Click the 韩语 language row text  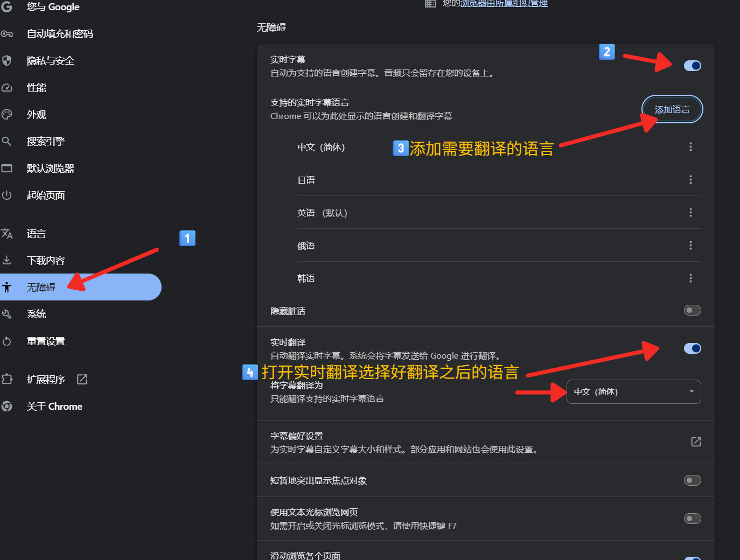(x=306, y=278)
